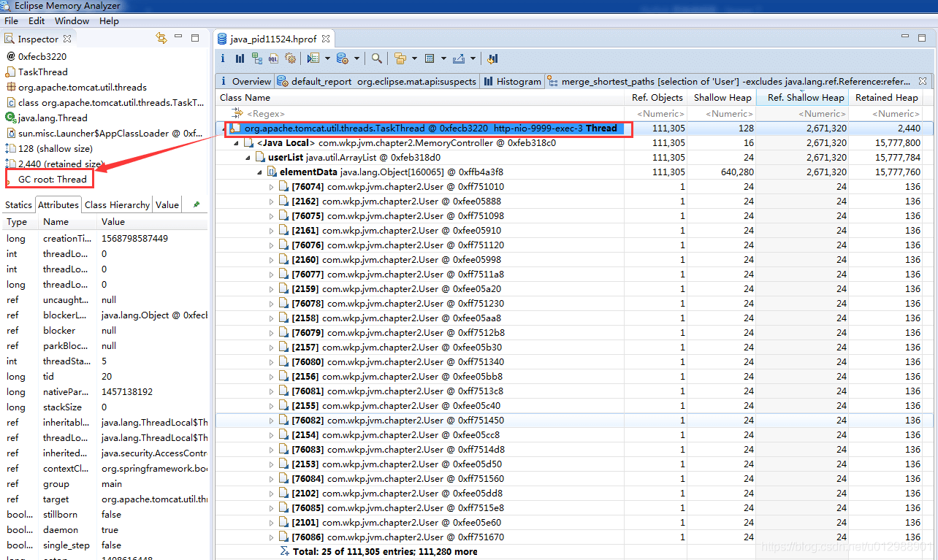This screenshot has height=560, width=938.
Task: Open the Dominator Tree toolbar icon
Action: [257, 58]
